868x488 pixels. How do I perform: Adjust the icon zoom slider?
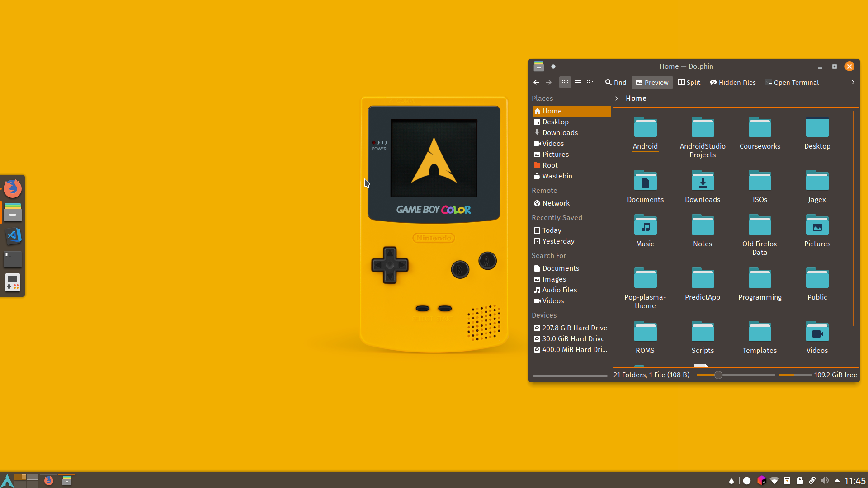tap(718, 375)
